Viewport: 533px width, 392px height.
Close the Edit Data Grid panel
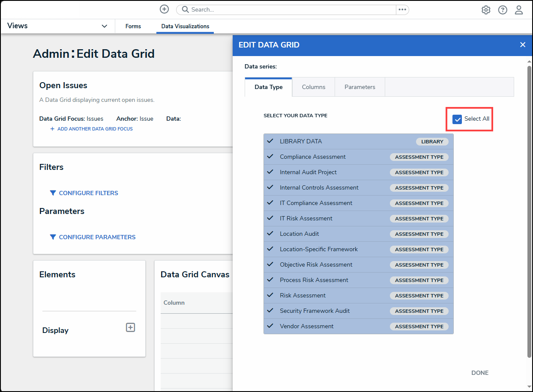click(523, 45)
